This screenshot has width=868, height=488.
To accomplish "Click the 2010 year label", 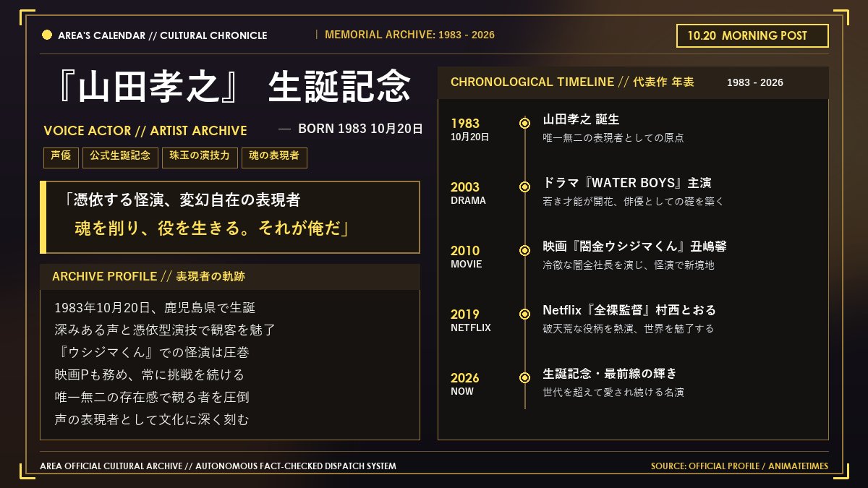I will tap(465, 251).
